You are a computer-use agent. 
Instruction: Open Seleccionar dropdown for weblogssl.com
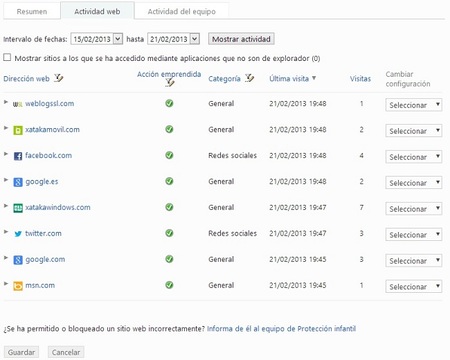click(414, 105)
